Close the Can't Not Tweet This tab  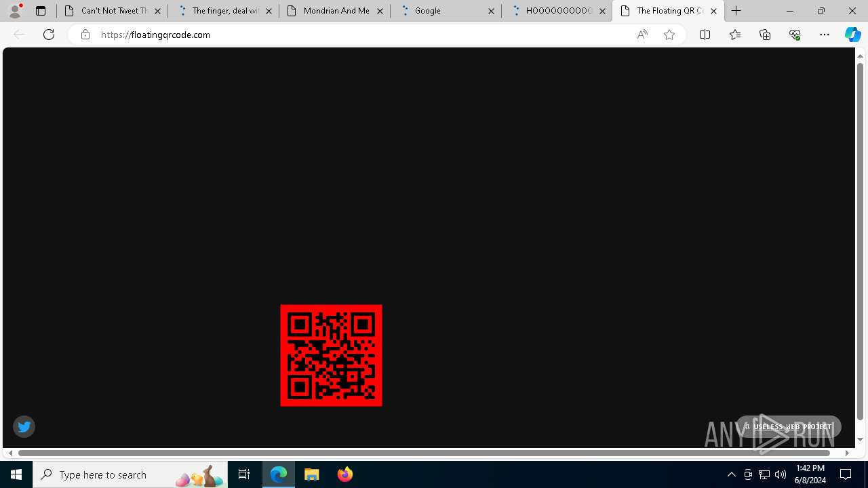157,11
